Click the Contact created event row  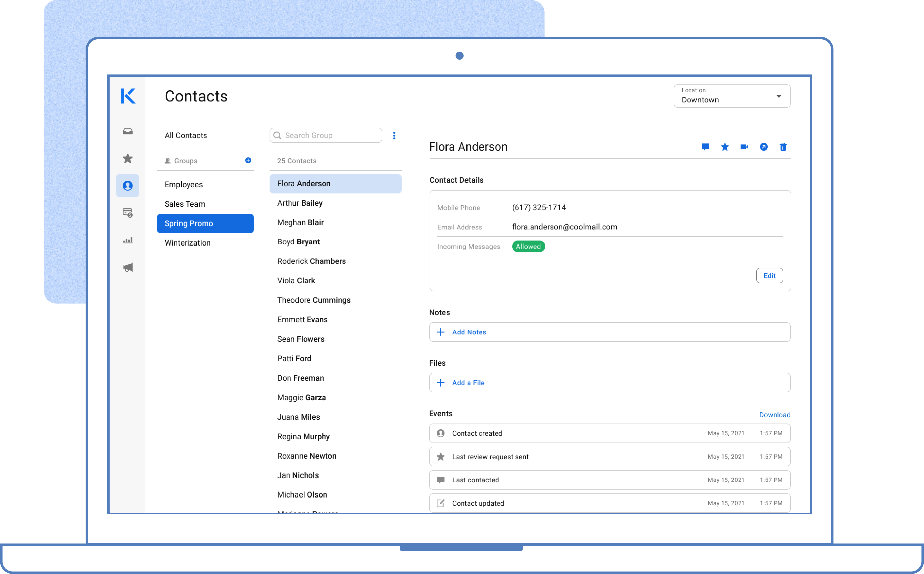(610, 434)
